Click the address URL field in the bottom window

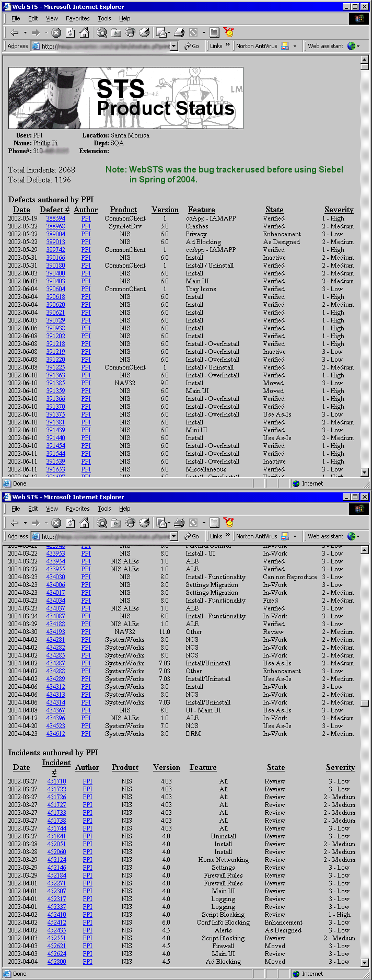tap(104, 536)
